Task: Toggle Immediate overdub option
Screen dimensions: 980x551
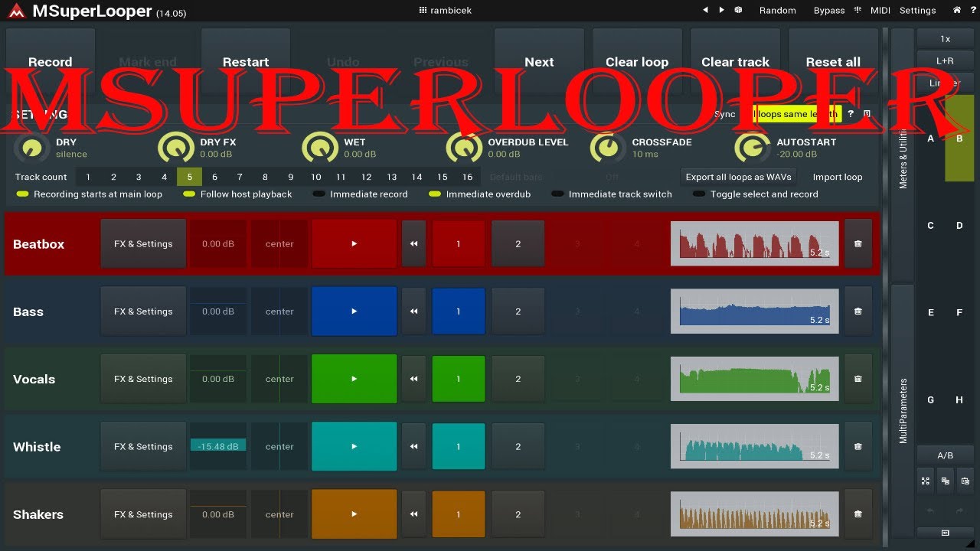Action: [x=480, y=194]
